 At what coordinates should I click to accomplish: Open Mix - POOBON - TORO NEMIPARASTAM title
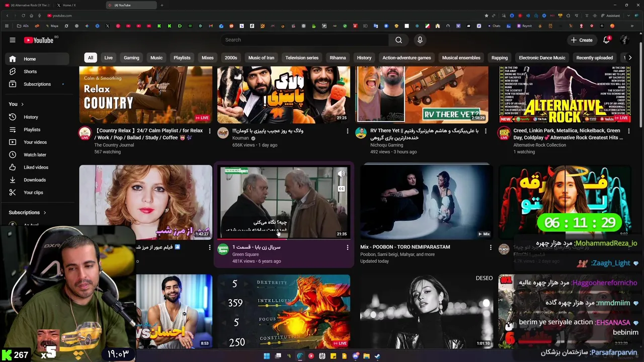tap(405, 247)
